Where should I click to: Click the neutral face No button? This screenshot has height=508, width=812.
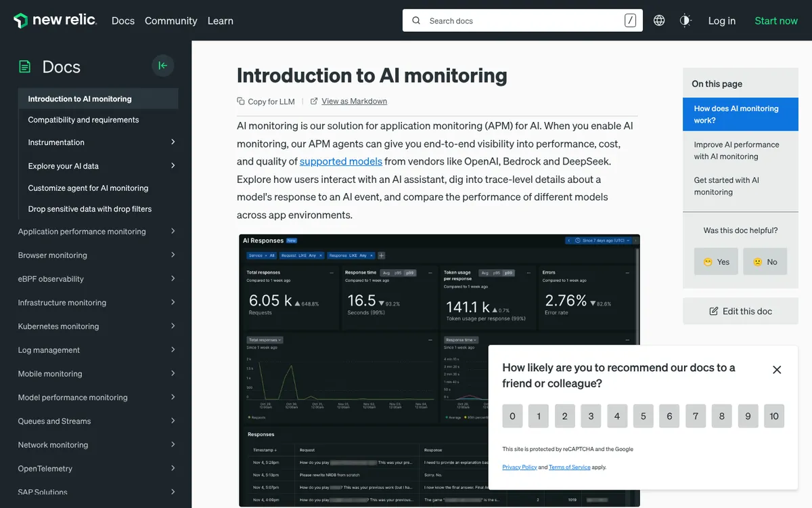(765, 261)
